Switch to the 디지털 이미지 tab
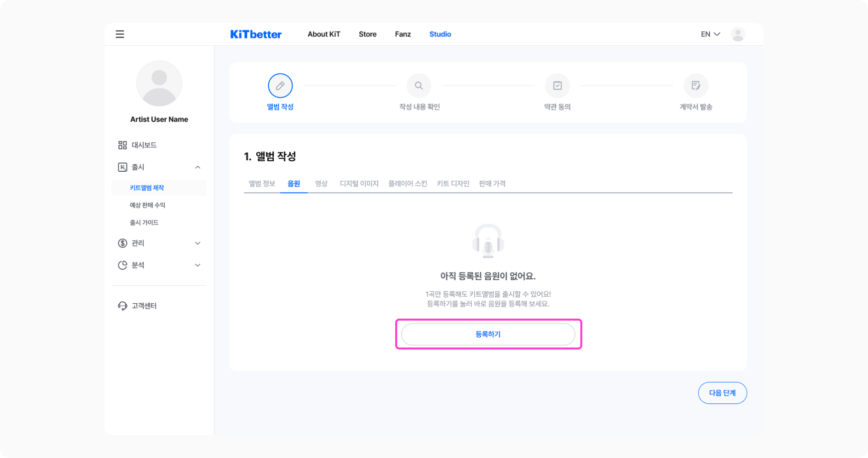The image size is (868, 458). [x=359, y=184]
